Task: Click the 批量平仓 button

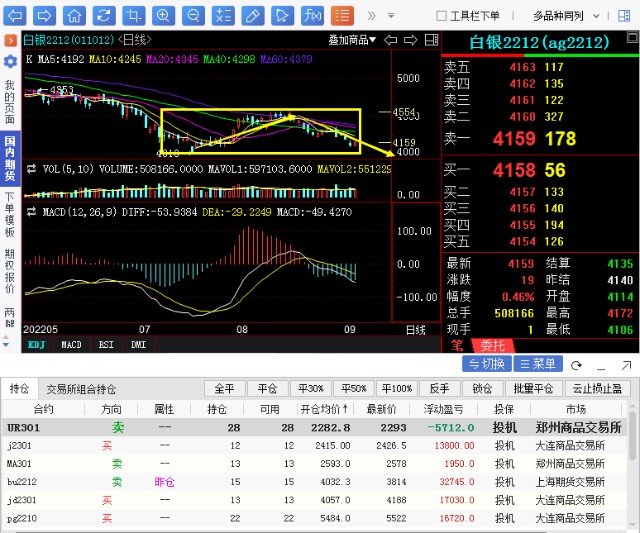Action: [533, 389]
